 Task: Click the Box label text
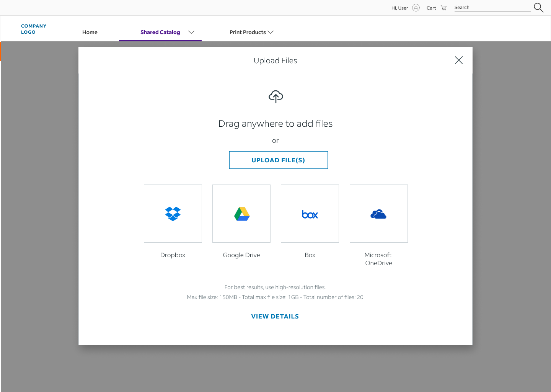tap(310, 255)
